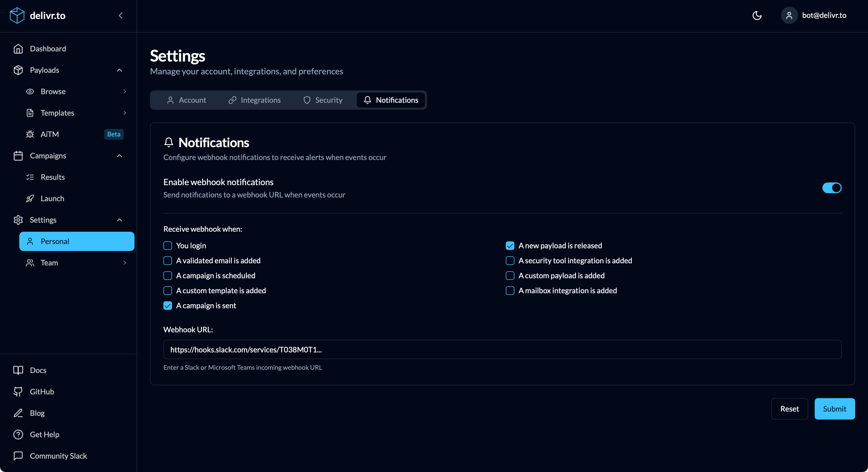Enable A custom payload is added

coord(510,275)
